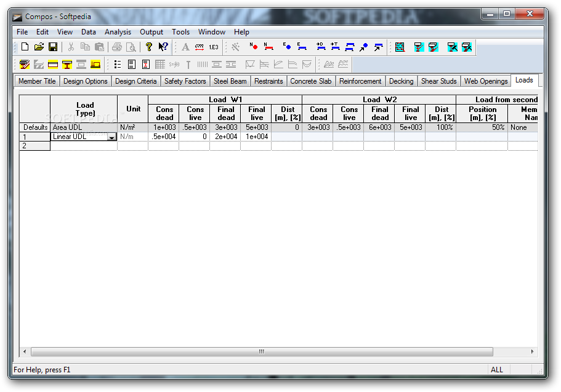Select row header 1 in loads table
The image size is (561, 392).
34,137
